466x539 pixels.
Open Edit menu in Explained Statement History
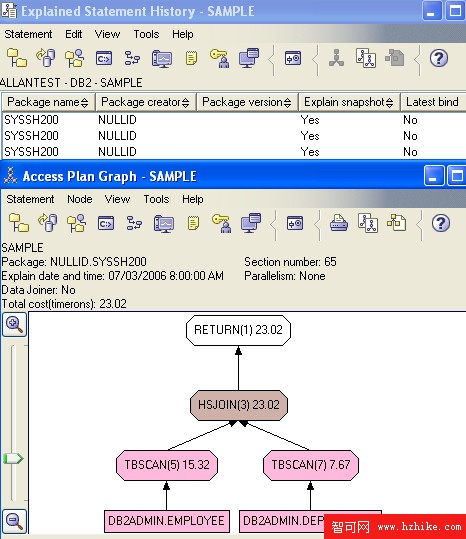74,34
